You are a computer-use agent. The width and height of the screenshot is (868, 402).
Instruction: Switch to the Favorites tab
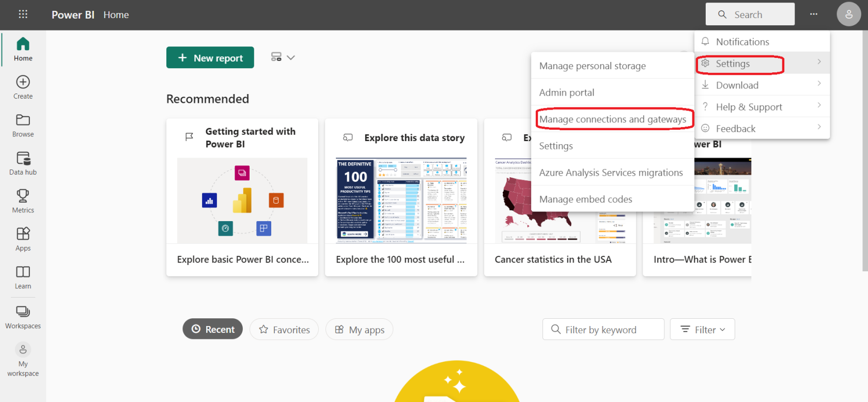tap(284, 329)
